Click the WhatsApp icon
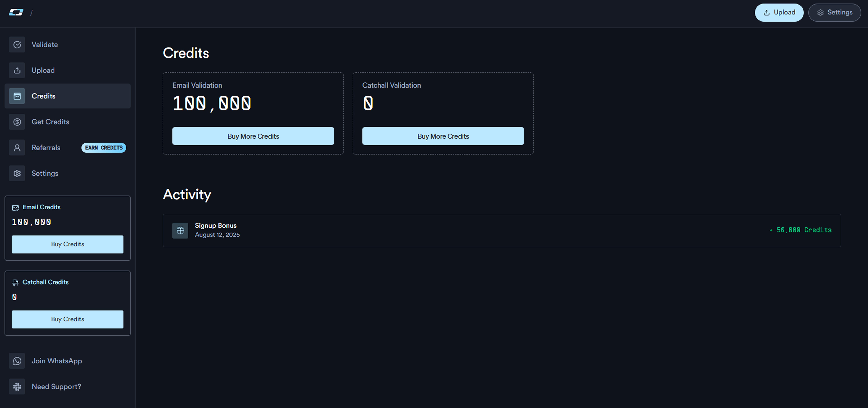Viewport: 868px width, 408px height. [17, 361]
